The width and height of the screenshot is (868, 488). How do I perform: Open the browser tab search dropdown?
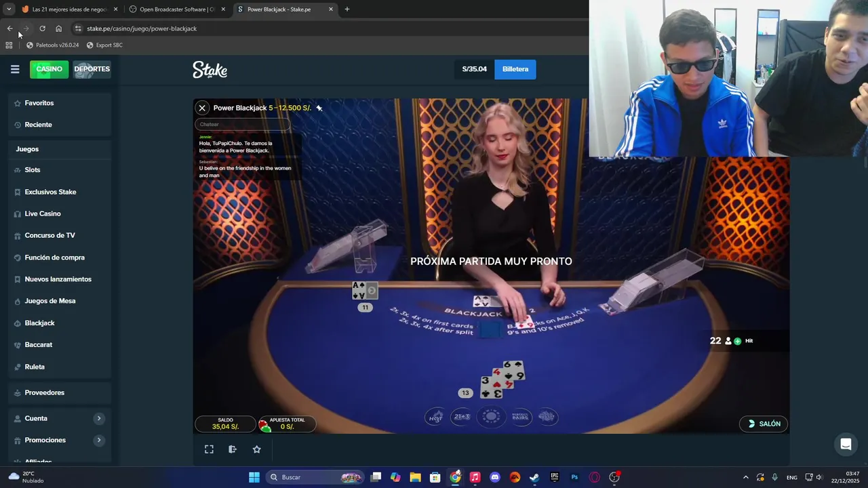point(9,9)
